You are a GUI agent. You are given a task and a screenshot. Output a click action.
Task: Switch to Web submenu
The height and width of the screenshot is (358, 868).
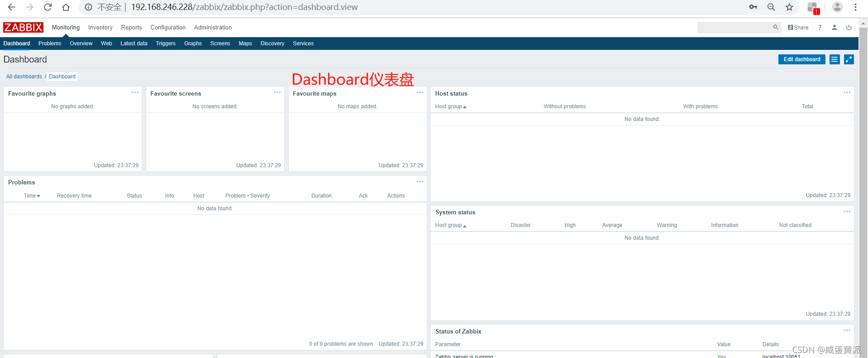click(106, 44)
